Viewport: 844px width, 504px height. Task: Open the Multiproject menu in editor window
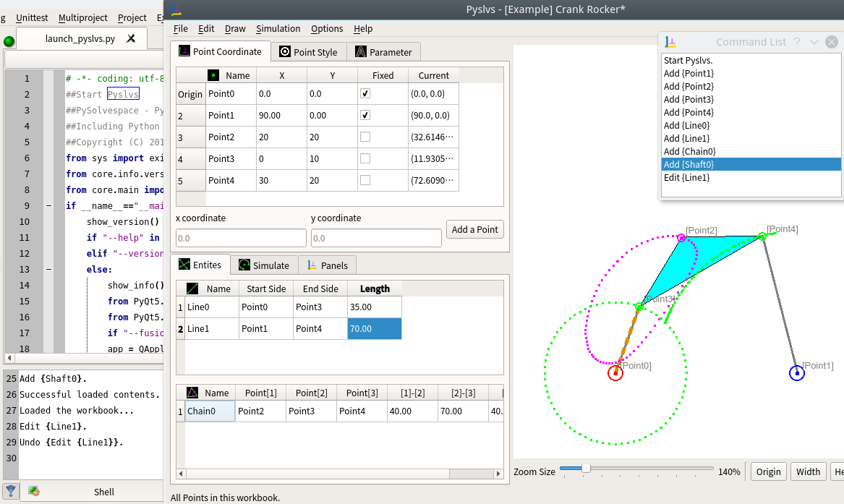pyautogui.click(x=83, y=18)
